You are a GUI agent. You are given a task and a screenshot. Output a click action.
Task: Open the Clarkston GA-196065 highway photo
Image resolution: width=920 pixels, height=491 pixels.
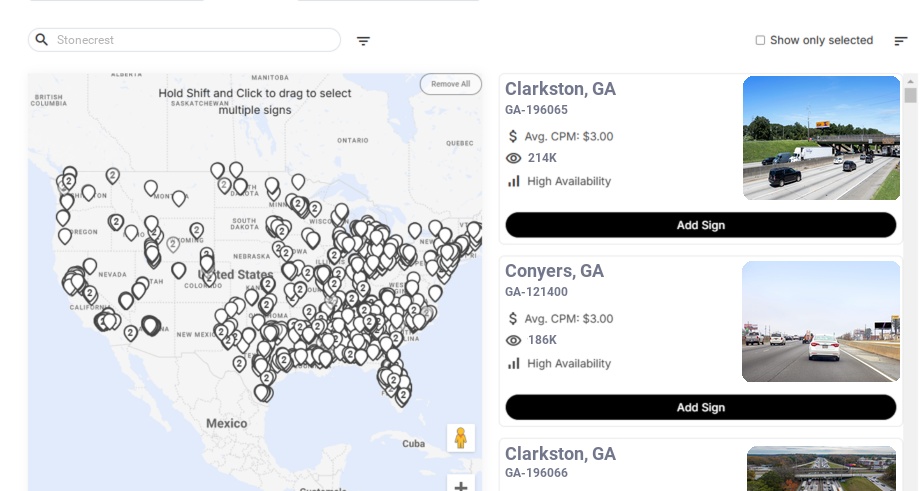point(821,138)
